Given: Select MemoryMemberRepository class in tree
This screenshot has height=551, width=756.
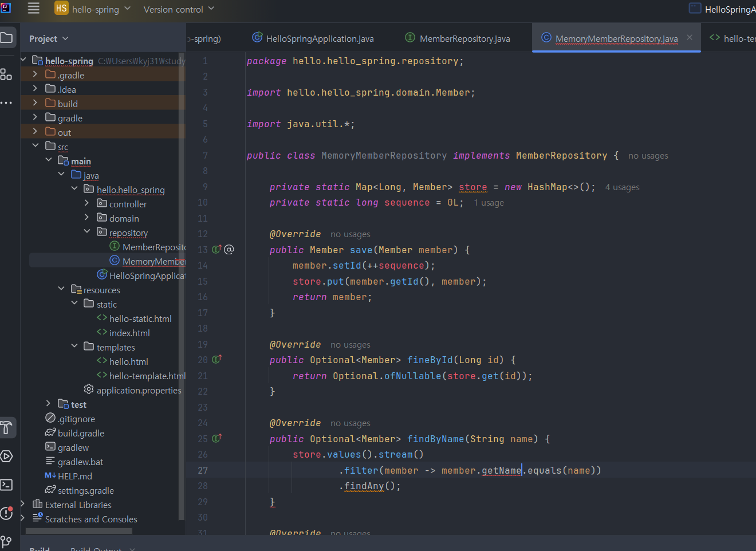Looking at the screenshot, I should tap(147, 261).
